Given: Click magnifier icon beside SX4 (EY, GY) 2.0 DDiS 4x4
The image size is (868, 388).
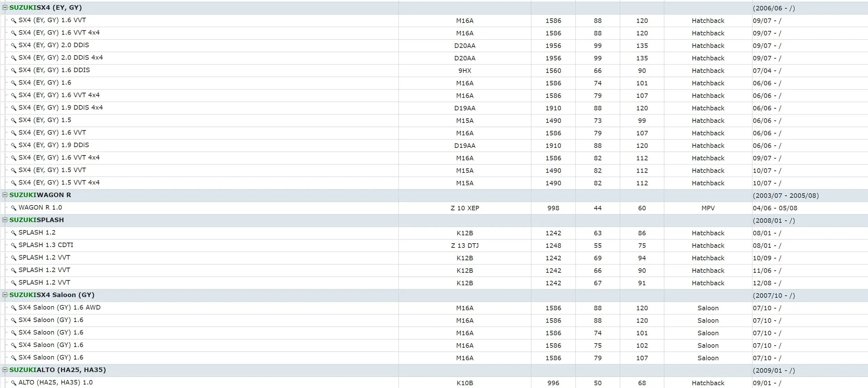Looking at the screenshot, I should pos(14,58).
